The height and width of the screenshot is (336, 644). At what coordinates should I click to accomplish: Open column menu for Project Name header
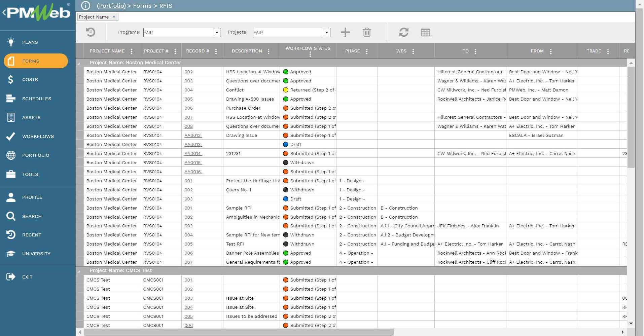click(132, 51)
